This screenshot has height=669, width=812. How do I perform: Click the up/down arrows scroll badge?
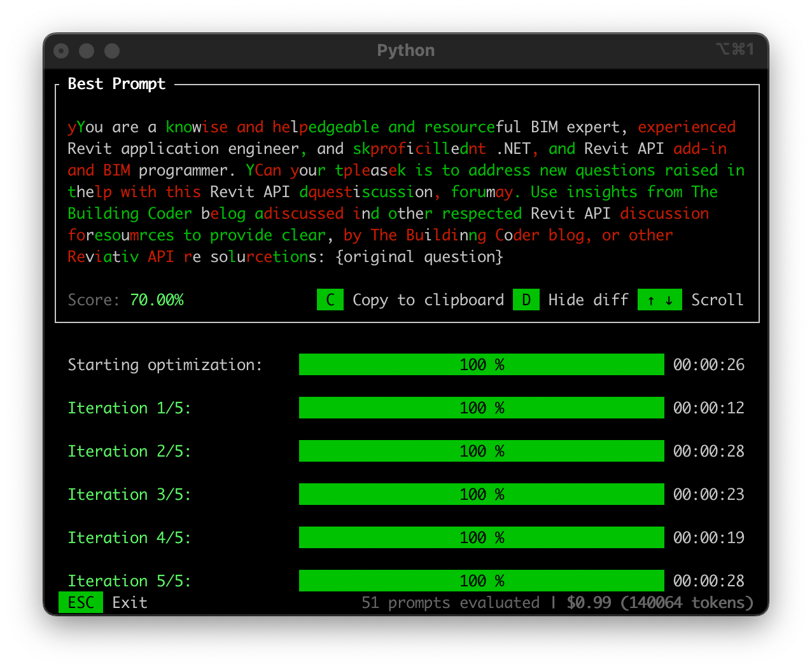659,300
